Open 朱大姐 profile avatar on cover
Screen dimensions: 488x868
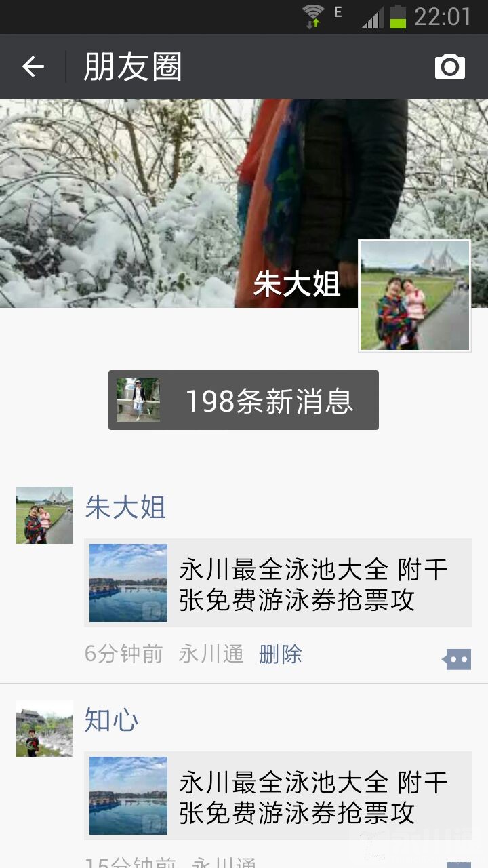(415, 296)
